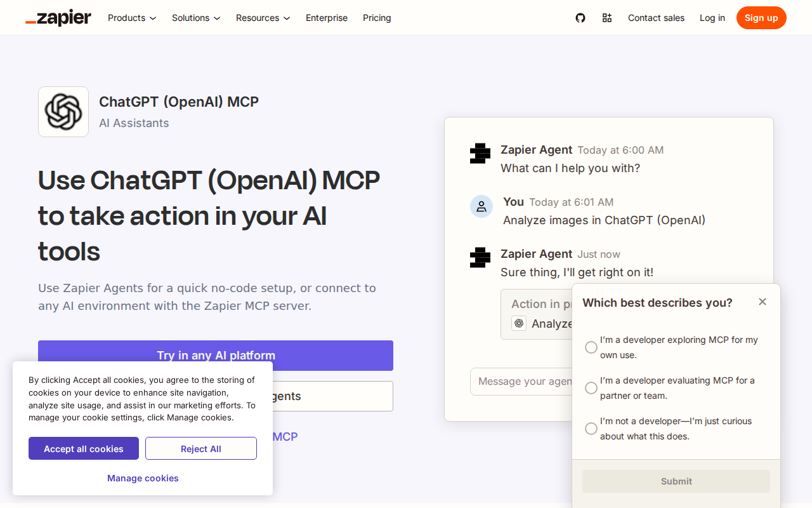Open the Log in page
The height and width of the screenshot is (508, 812).
tap(712, 18)
